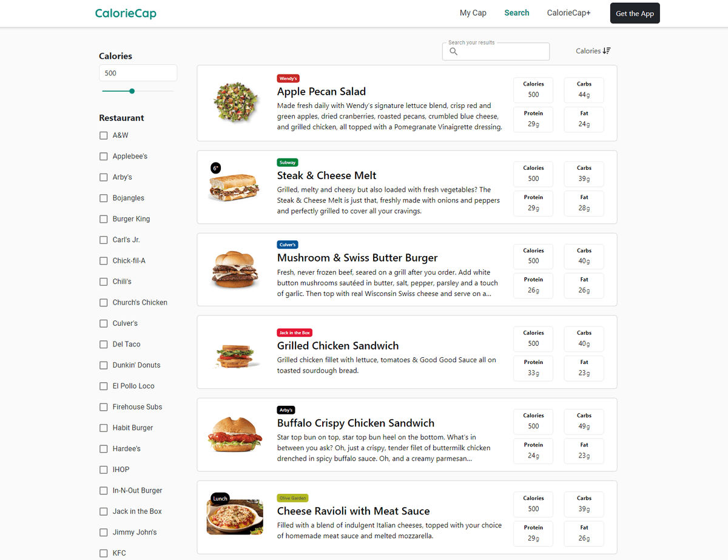
Task: Toggle the Calories sort order icon
Action: point(607,51)
